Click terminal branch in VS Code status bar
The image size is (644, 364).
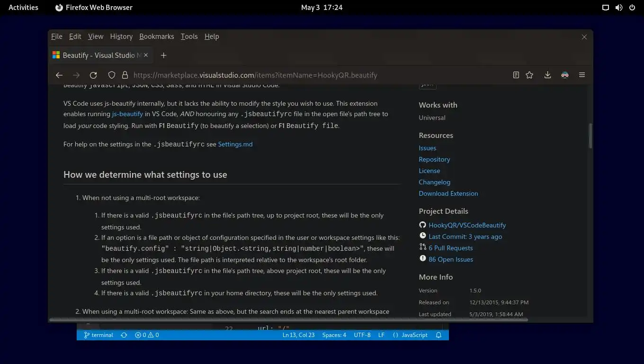pyautogui.click(x=98, y=335)
